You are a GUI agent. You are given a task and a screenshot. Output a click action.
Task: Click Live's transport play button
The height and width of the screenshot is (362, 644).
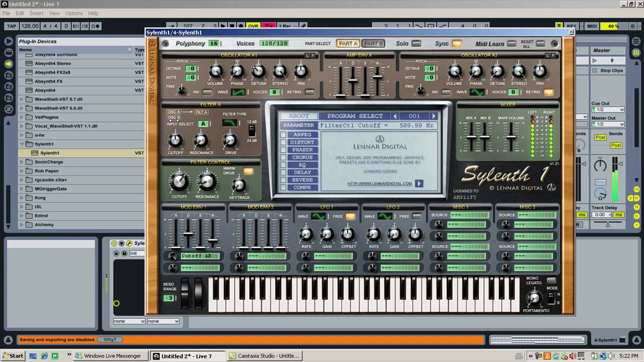223,26
